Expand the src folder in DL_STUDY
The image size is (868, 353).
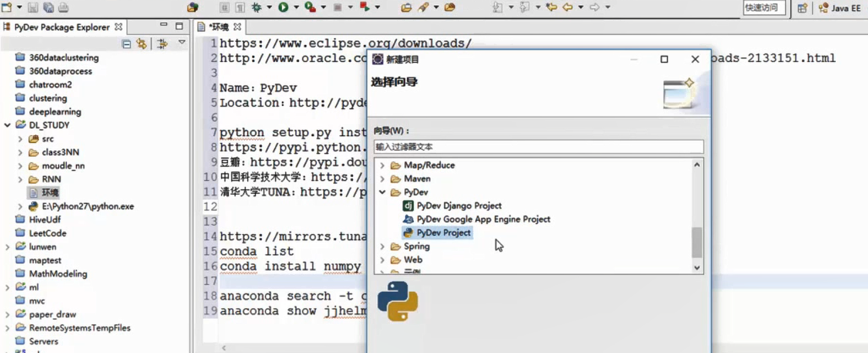tap(20, 138)
